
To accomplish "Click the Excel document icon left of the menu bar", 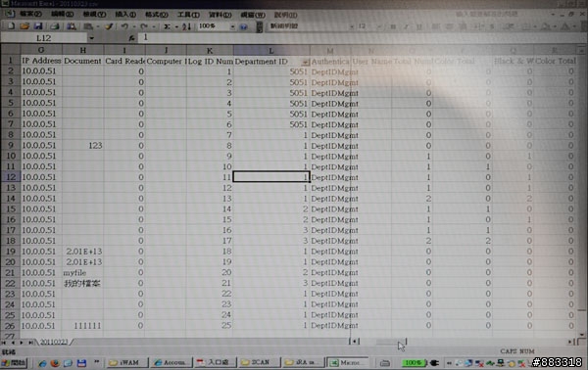I will pyautogui.click(x=10, y=14).
